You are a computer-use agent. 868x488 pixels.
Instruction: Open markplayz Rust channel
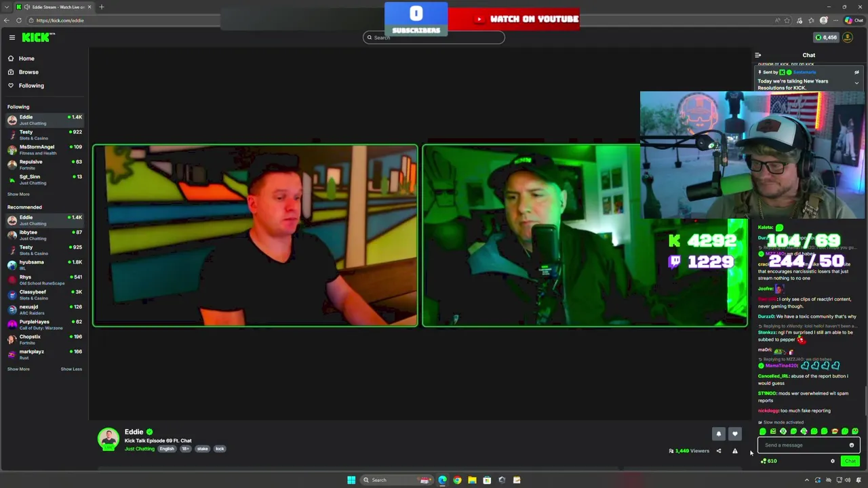click(x=44, y=354)
